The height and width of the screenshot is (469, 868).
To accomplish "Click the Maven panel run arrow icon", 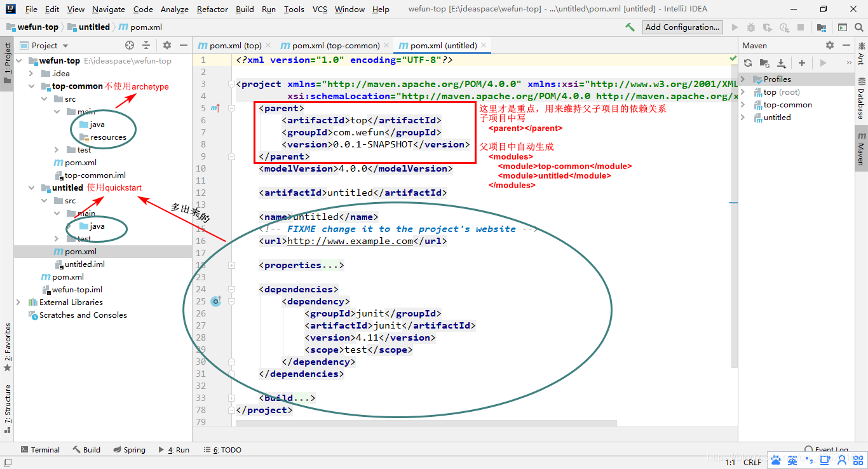I will click(824, 63).
